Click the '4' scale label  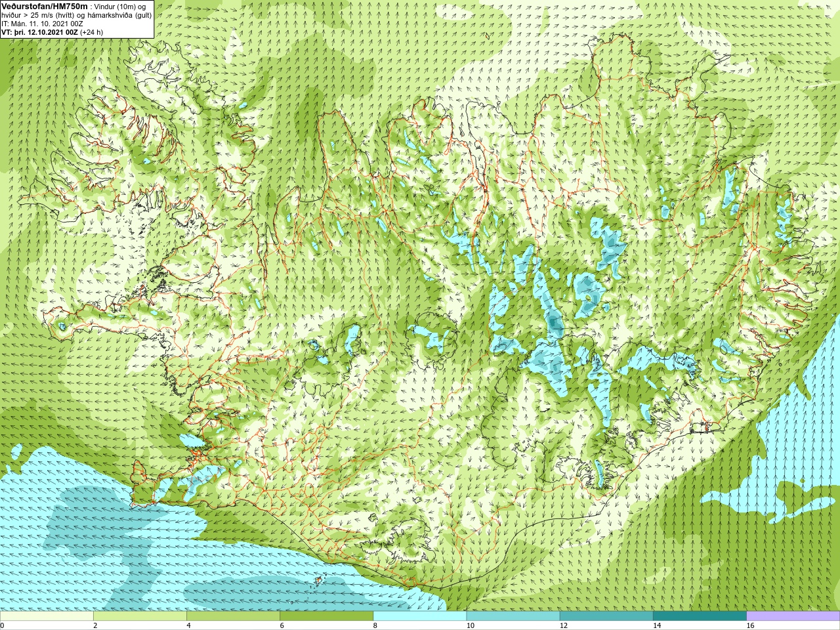click(188, 625)
